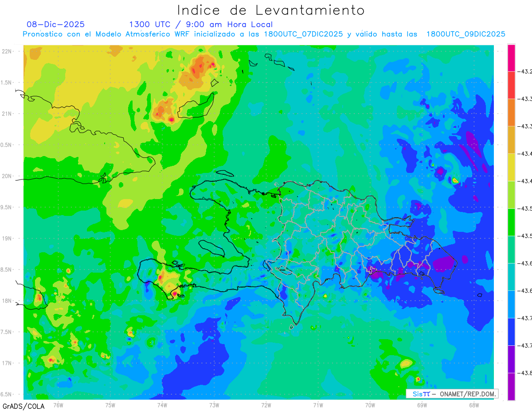Click the "22N" latitude label
The width and height of the screenshot is (532, 411).
coord(7,51)
